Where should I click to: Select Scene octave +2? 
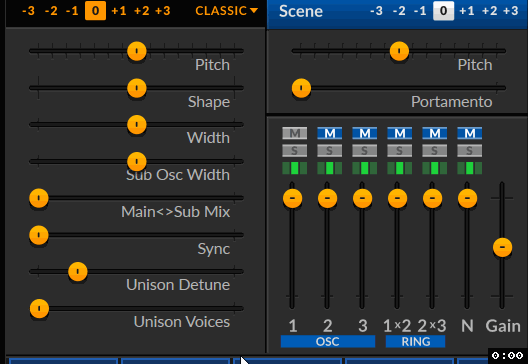tap(490, 11)
